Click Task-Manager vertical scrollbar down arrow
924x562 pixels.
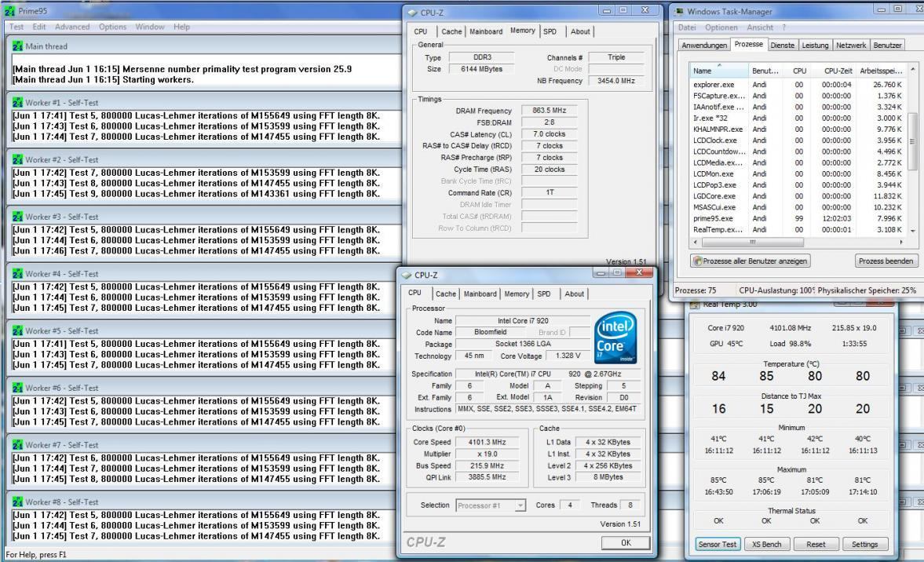[x=913, y=230]
